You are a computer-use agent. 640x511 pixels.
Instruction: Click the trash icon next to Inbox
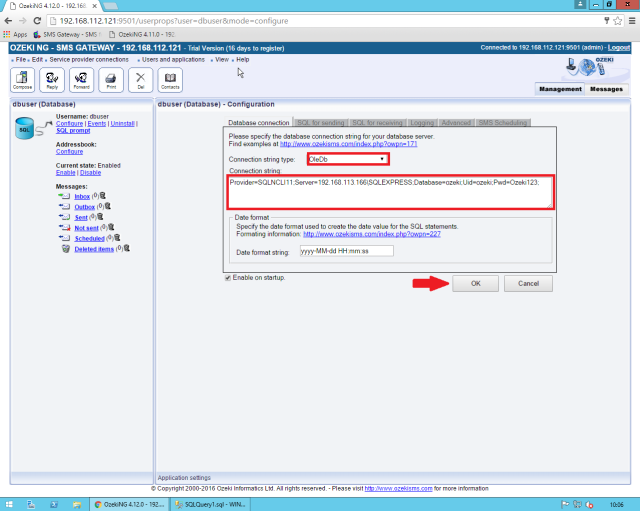tap(103, 196)
